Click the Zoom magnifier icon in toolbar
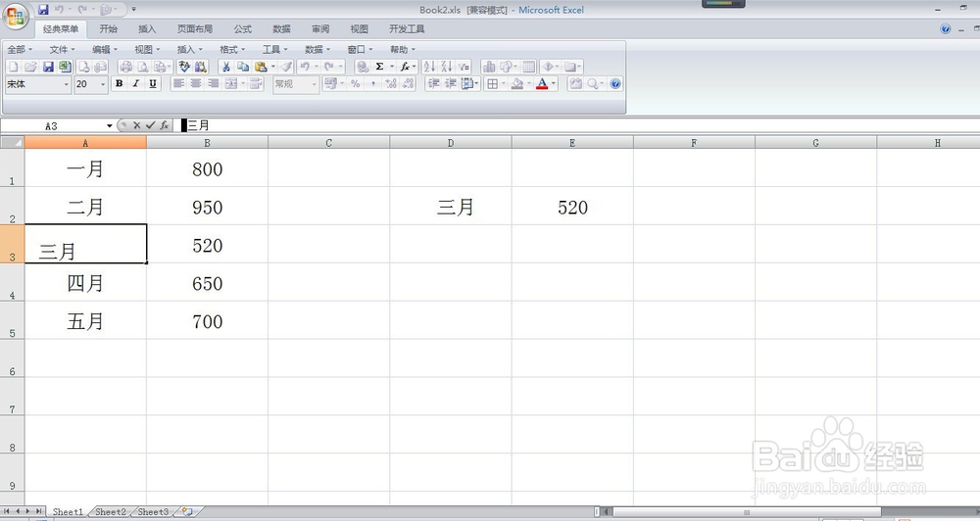980x521 pixels. tap(592, 83)
